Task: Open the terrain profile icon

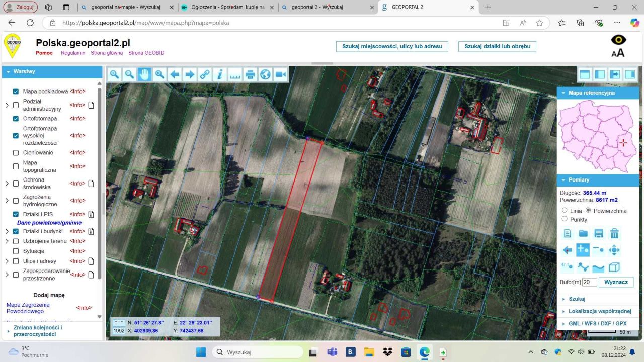Action: point(599,267)
